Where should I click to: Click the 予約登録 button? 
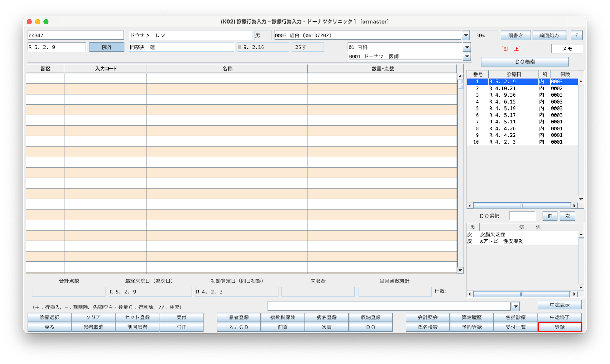coord(472,327)
